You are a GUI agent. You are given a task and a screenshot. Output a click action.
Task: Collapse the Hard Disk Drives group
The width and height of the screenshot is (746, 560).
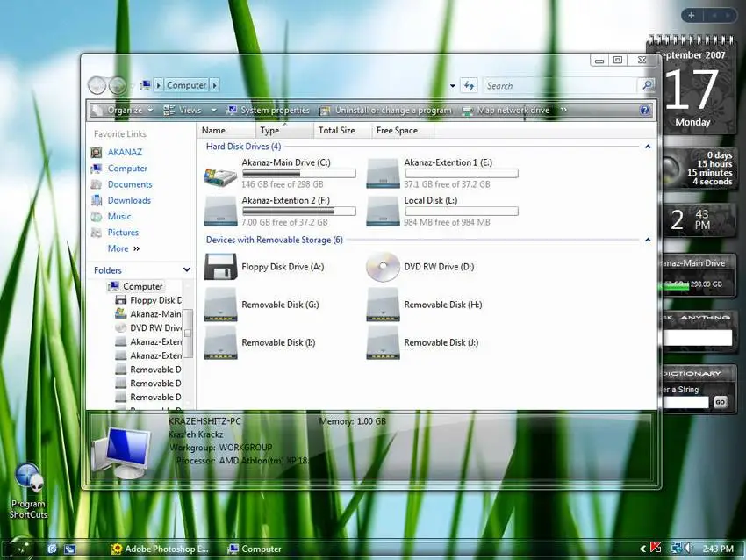point(648,147)
